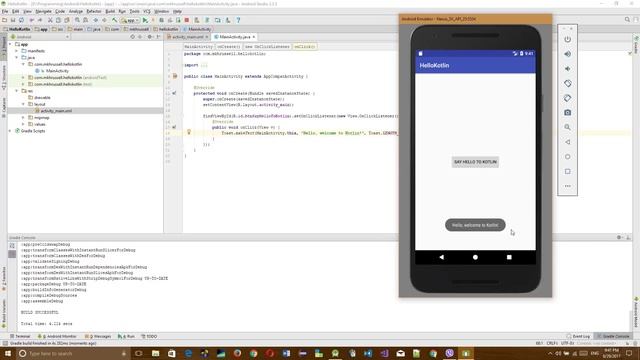Open the app run configuration dropdown

click(x=130, y=20)
